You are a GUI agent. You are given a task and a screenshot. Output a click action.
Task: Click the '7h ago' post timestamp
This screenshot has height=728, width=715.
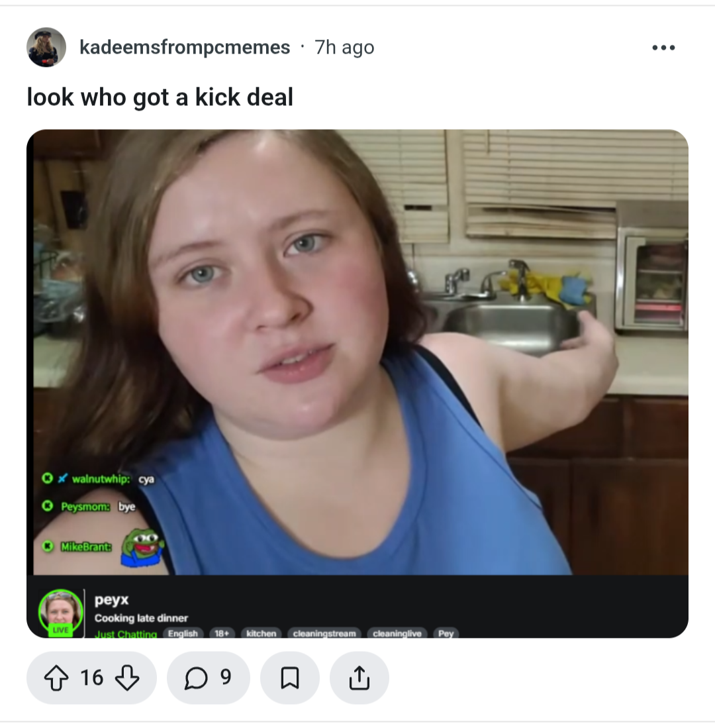[x=344, y=47]
